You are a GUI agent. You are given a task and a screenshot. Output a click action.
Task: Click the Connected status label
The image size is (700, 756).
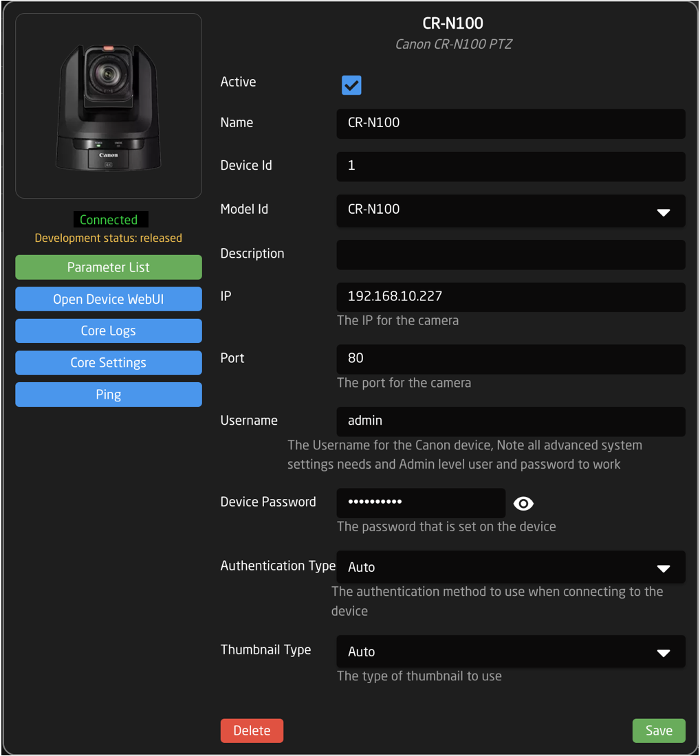(x=111, y=219)
